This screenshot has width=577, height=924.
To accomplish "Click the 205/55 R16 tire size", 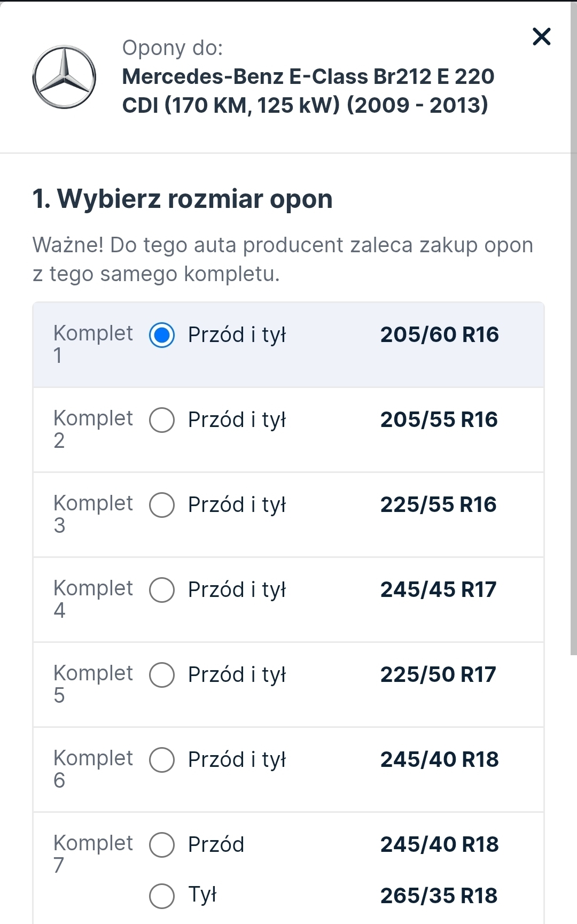I will (439, 420).
